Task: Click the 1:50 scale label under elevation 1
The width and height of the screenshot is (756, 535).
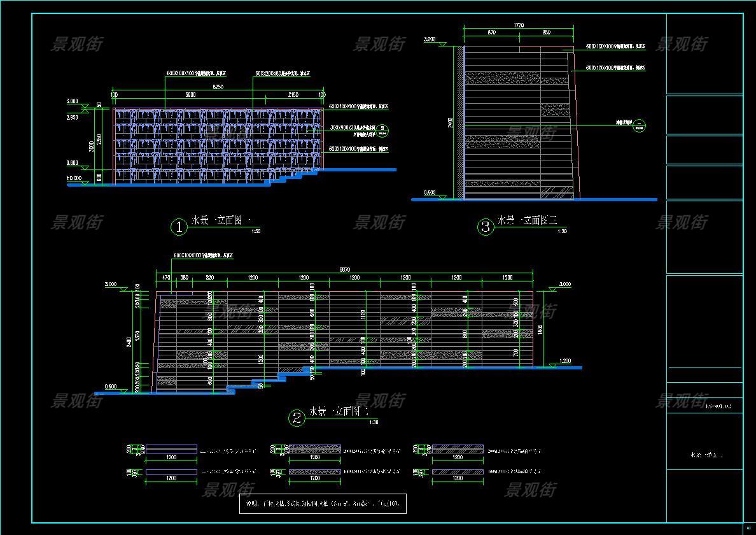Action: pyautogui.click(x=256, y=231)
